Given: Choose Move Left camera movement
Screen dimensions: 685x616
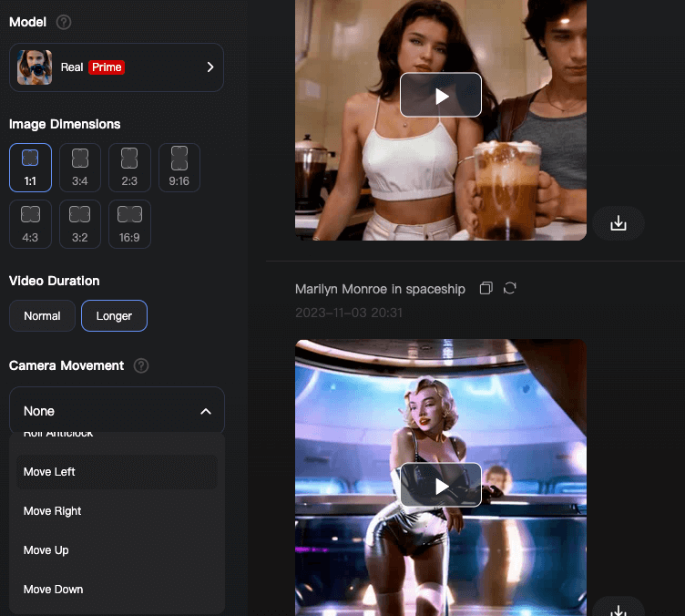Looking at the screenshot, I should (x=117, y=472).
